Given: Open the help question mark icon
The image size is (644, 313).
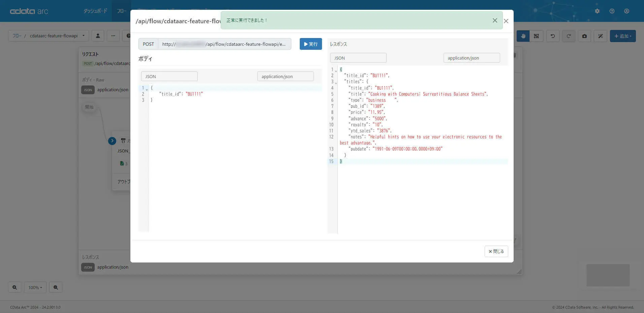Looking at the screenshot, I should pos(612,11).
